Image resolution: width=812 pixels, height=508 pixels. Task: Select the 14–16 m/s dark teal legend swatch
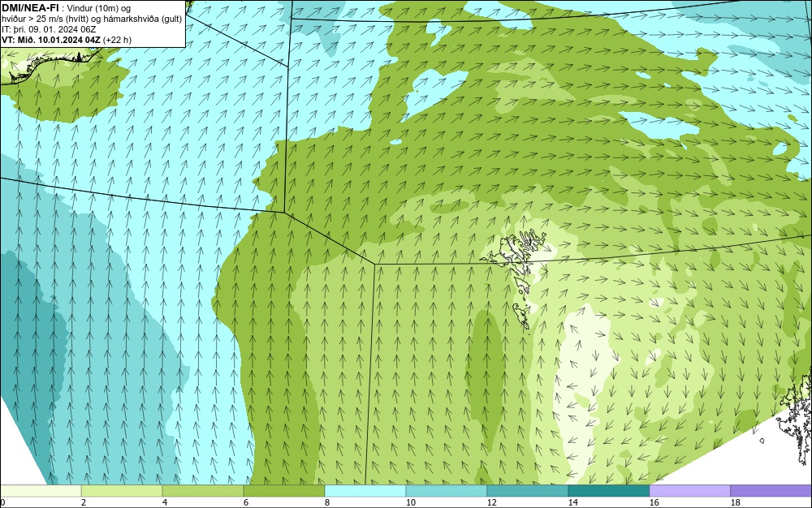[x=608, y=491]
